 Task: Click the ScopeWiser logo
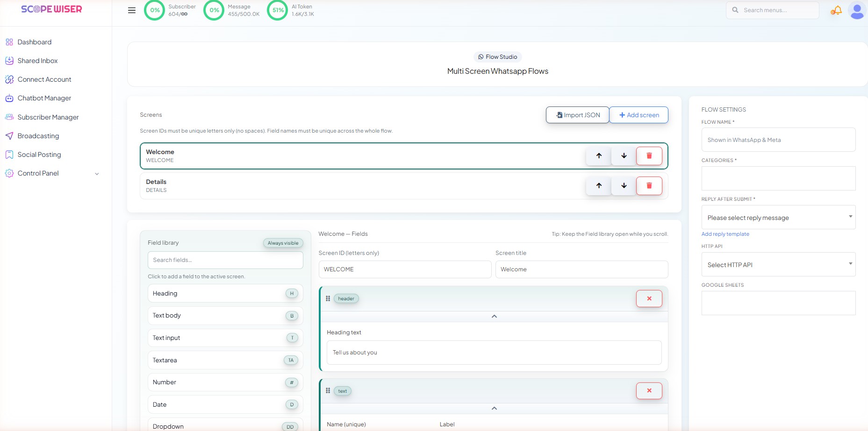click(51, 9)
